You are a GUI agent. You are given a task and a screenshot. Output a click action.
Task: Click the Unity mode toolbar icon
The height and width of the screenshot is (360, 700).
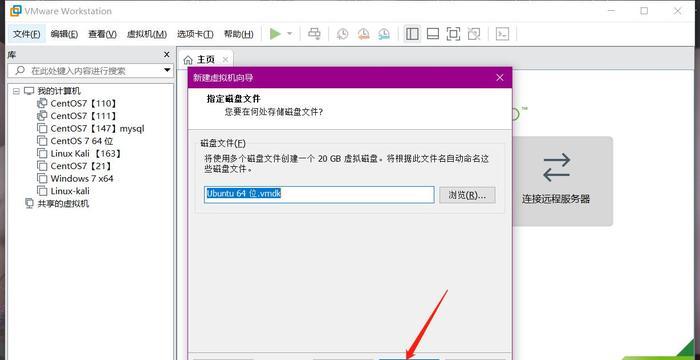(474, 34)
